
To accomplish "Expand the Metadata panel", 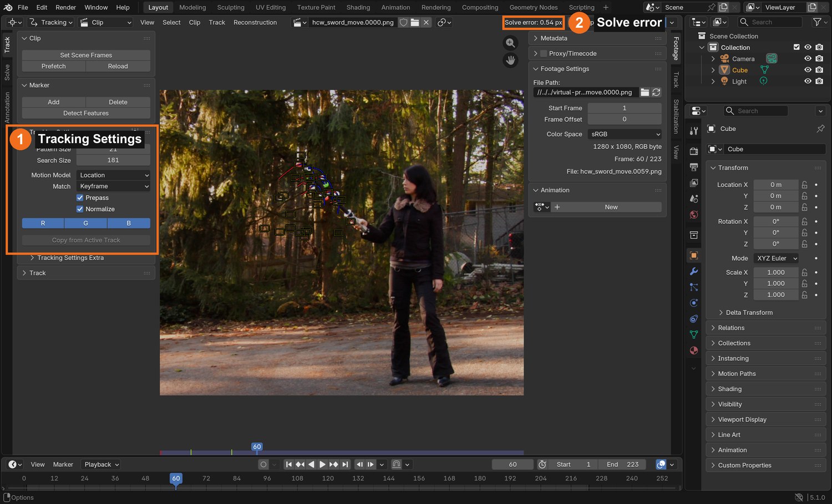I will (597, 38).
